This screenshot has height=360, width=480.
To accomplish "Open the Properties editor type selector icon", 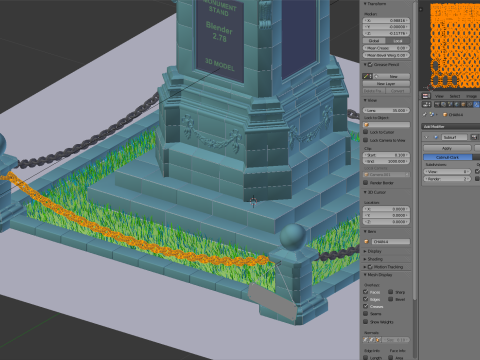I will (426, 104).
